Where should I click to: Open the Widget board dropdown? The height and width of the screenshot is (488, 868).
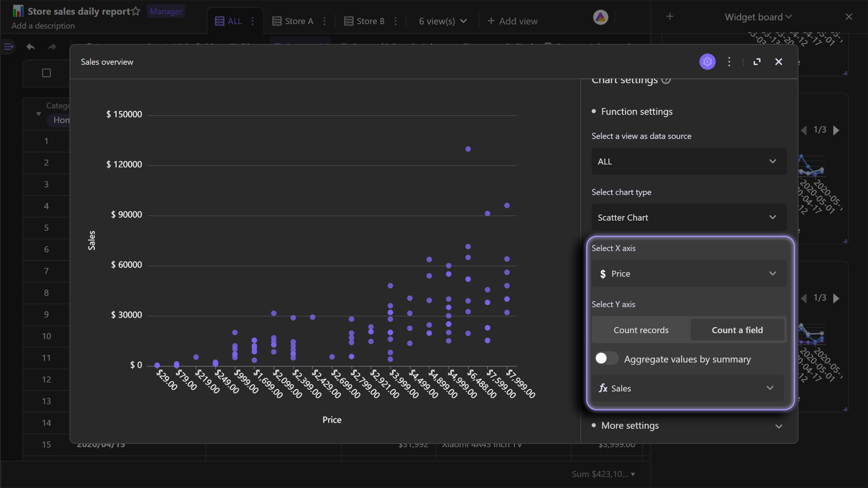(758, 17)
